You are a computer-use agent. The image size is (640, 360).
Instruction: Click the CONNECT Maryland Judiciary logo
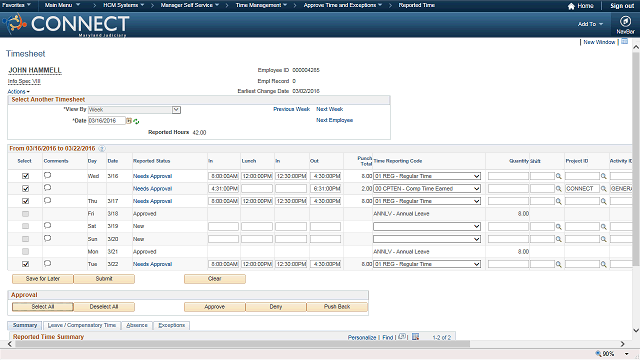(x=67, y=24)
